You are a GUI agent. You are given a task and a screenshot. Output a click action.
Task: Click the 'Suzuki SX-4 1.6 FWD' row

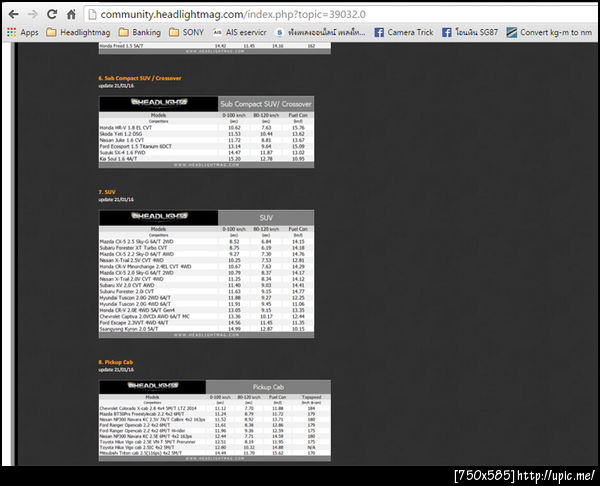207,152
